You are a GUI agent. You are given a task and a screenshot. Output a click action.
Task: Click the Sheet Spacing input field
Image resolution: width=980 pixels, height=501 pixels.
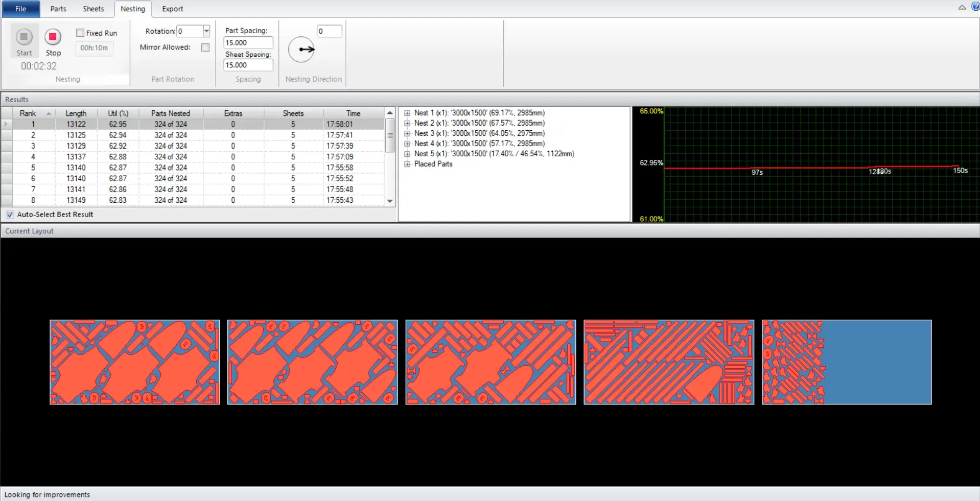coord(248,65)
